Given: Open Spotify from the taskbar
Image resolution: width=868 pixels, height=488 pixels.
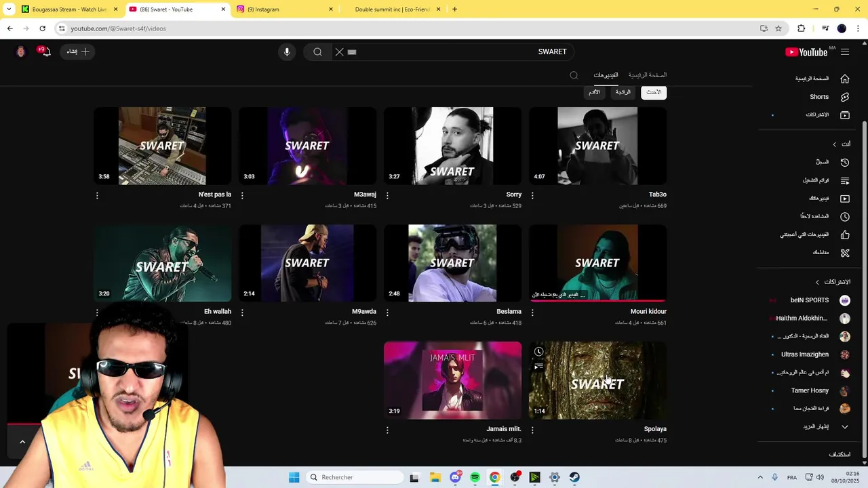Looking at the screenshot, I should pyautogui.click(x=475, y=478).
